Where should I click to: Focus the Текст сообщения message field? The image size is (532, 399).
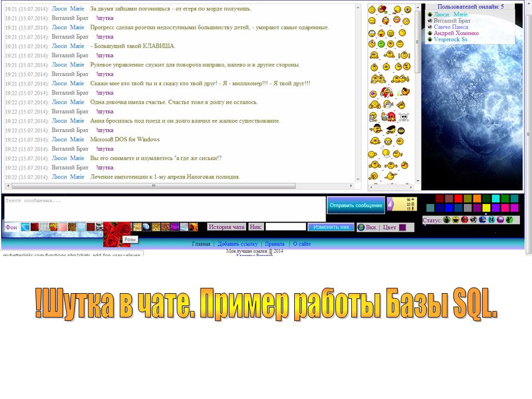[165, 208]
